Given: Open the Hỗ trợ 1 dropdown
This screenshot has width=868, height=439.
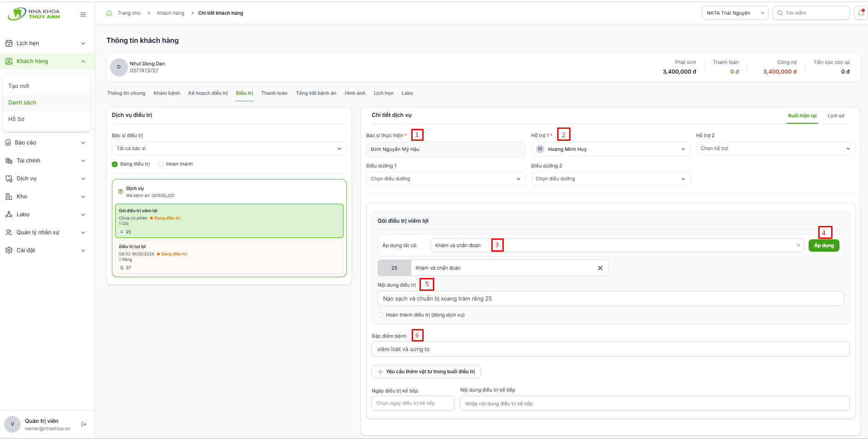Looking at the screenshot, I should 611,149.
